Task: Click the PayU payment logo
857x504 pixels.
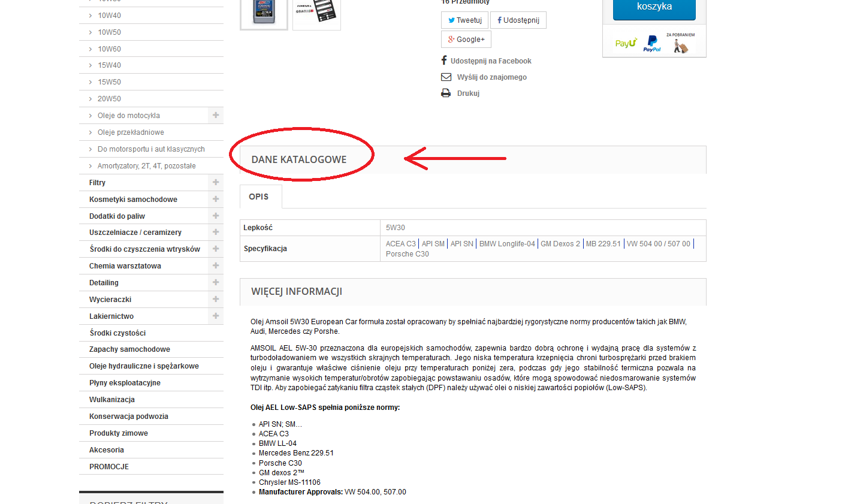Action: (626, 43)
